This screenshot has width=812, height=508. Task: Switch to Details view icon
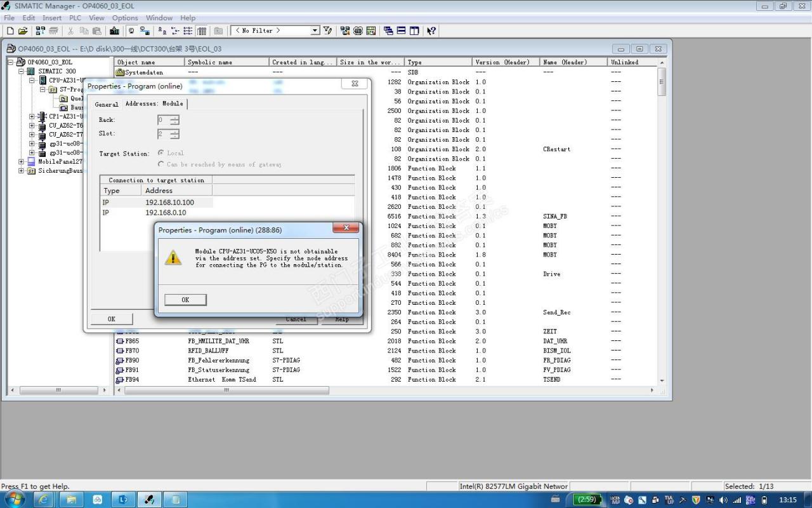(x=202, y=30)
